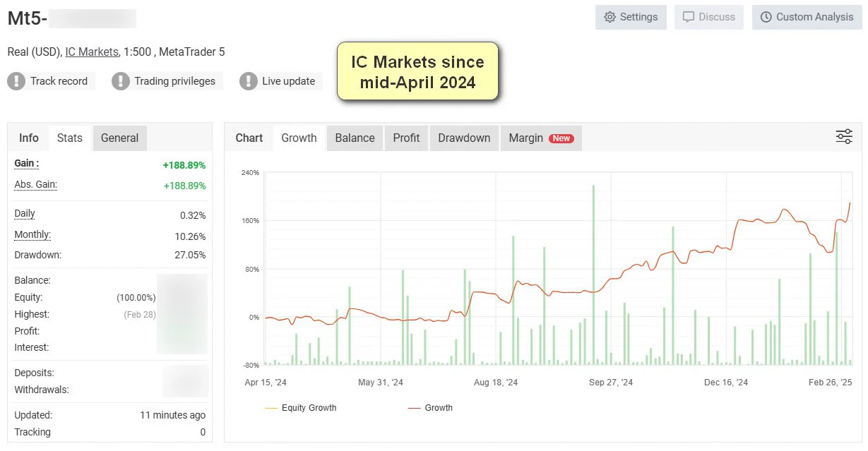Click the 11 minutes ago updated value
This screenshot has width=868, height=451.
(173, 415)
